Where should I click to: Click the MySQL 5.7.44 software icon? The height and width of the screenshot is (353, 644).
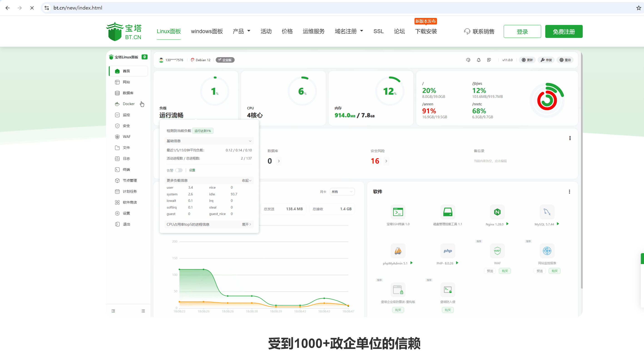(x=547, y=212)
